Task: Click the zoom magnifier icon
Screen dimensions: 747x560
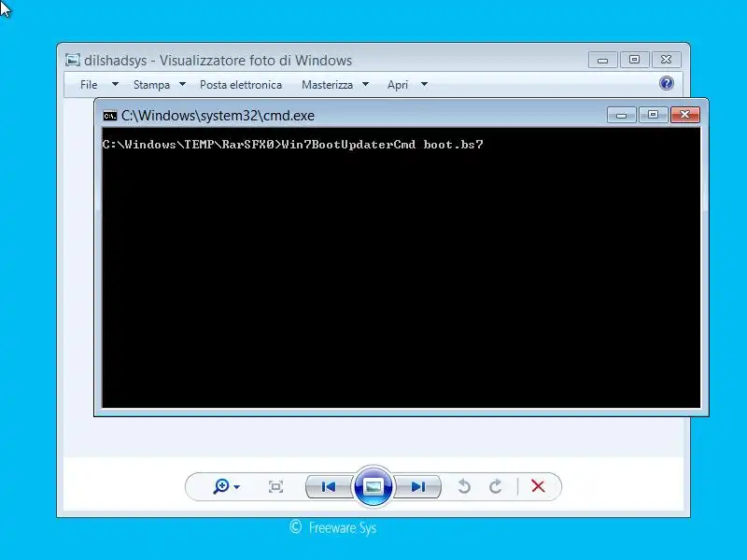Action: pyautogui.click(x=221, y=486)
